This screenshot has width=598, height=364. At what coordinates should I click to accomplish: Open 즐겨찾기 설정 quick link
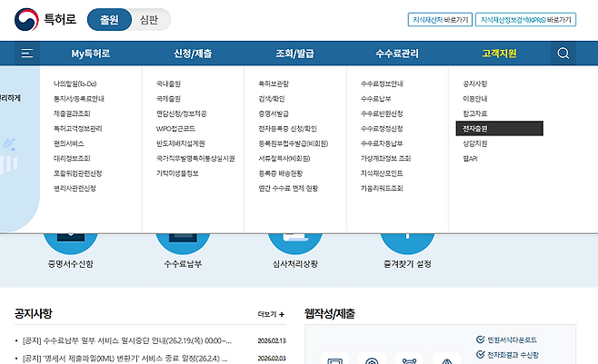(x=407, y=263)
